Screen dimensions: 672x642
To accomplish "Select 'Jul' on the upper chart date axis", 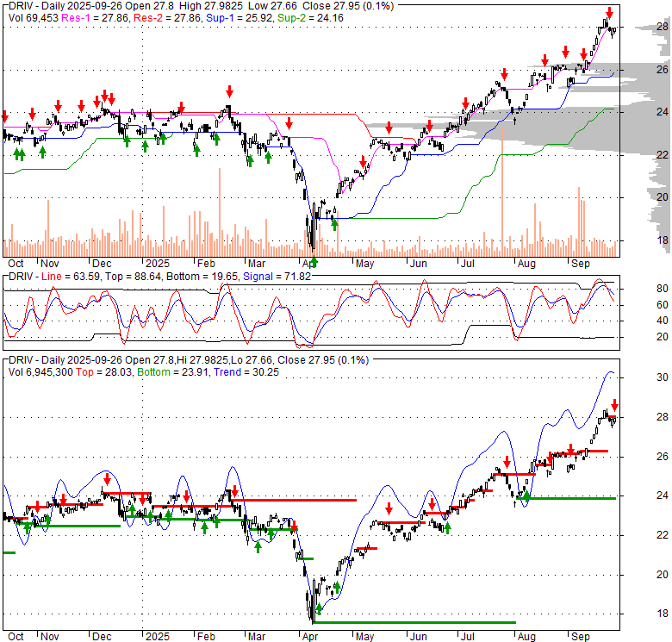I will 467,264.
